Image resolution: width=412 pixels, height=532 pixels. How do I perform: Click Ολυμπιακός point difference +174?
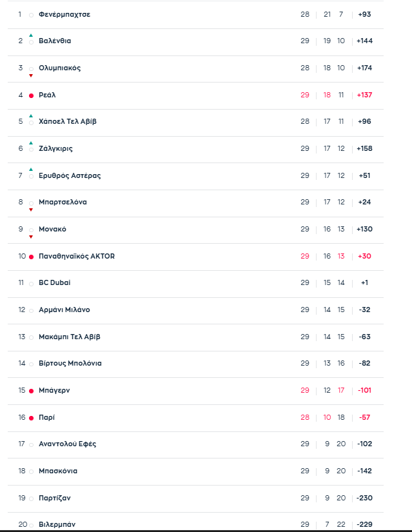(365, 68)
